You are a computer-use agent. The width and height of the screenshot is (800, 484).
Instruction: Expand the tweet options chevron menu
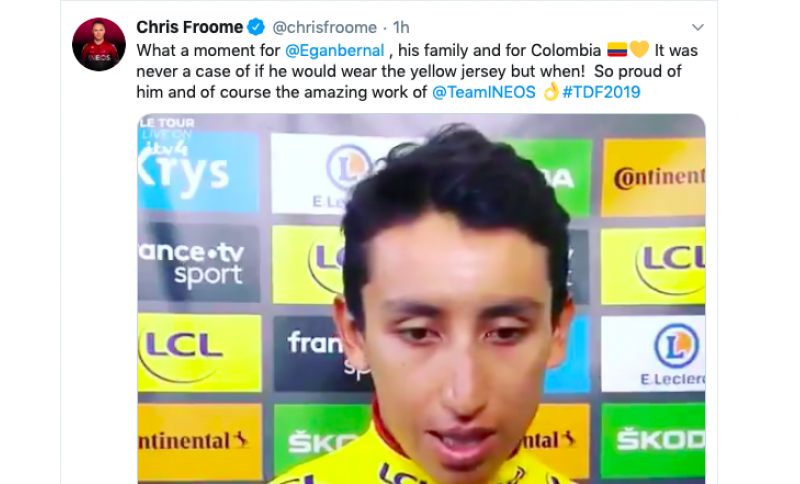[x=697, y=27]
